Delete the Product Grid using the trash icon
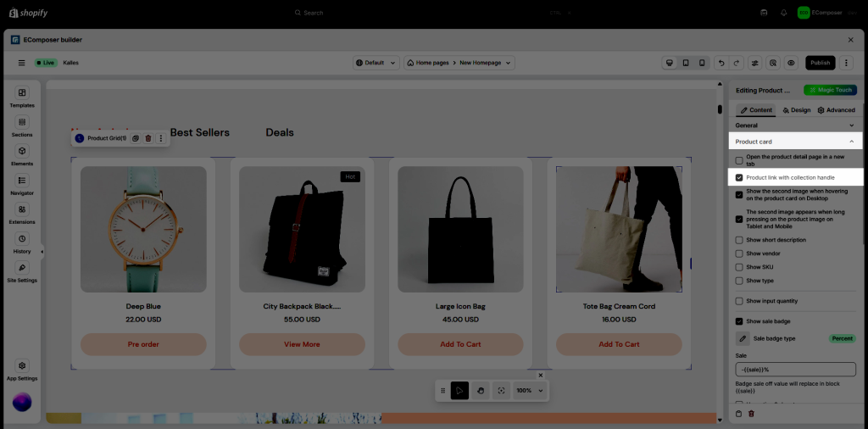 [148, 138]
